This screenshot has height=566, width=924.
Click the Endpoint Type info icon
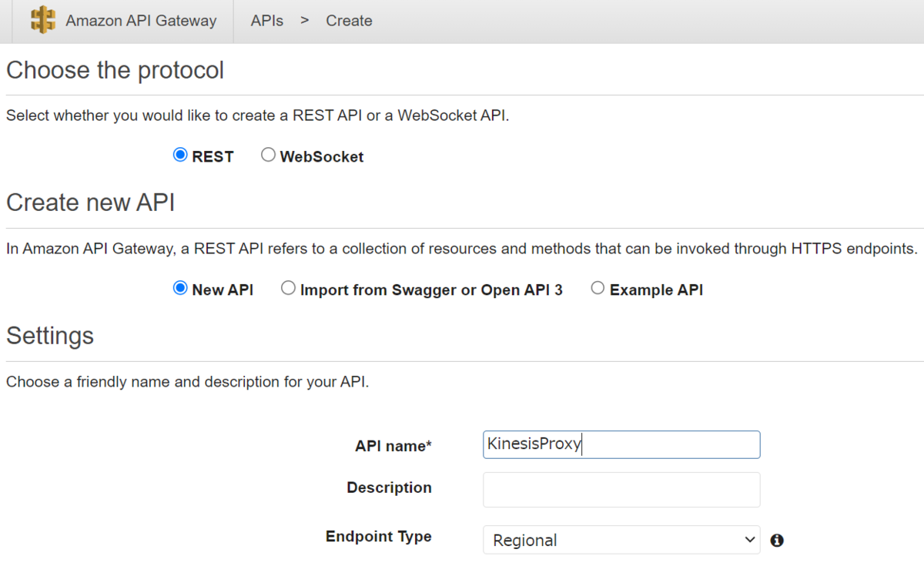coord(777,541)
